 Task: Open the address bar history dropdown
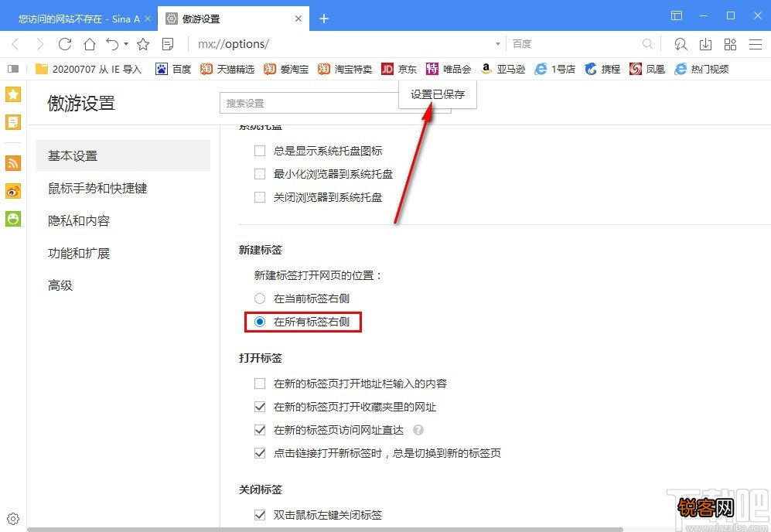497,44
